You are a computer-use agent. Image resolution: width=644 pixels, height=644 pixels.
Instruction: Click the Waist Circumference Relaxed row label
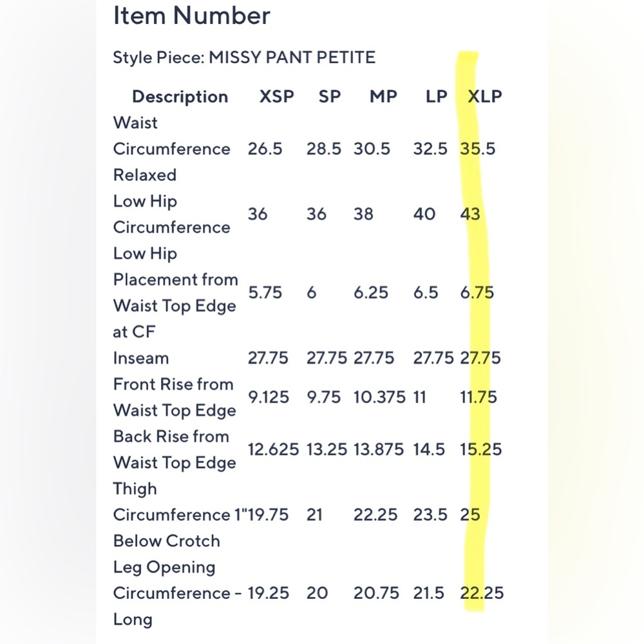click(x=172, y=149)
